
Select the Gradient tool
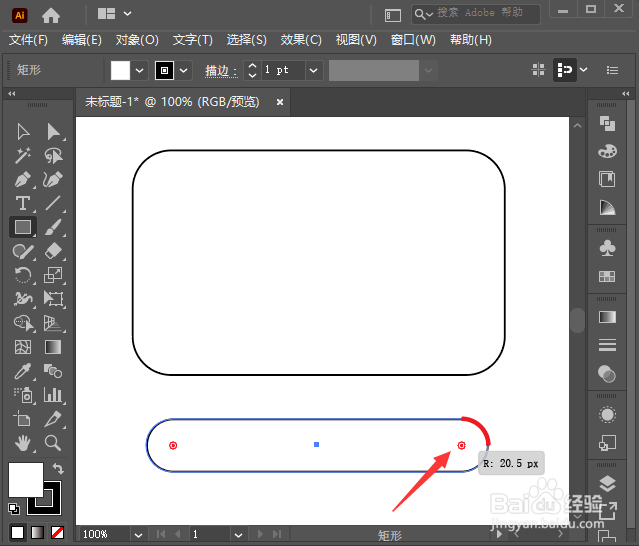(x=53, y=347)
